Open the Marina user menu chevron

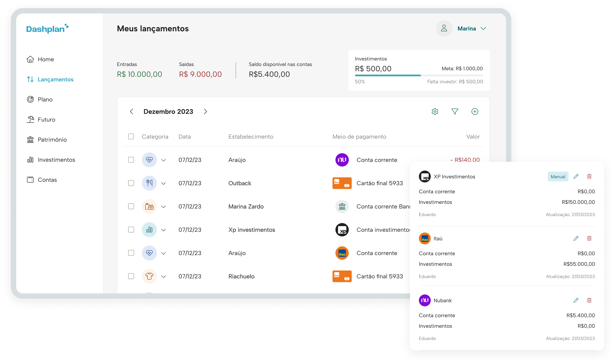pos(483,29)
